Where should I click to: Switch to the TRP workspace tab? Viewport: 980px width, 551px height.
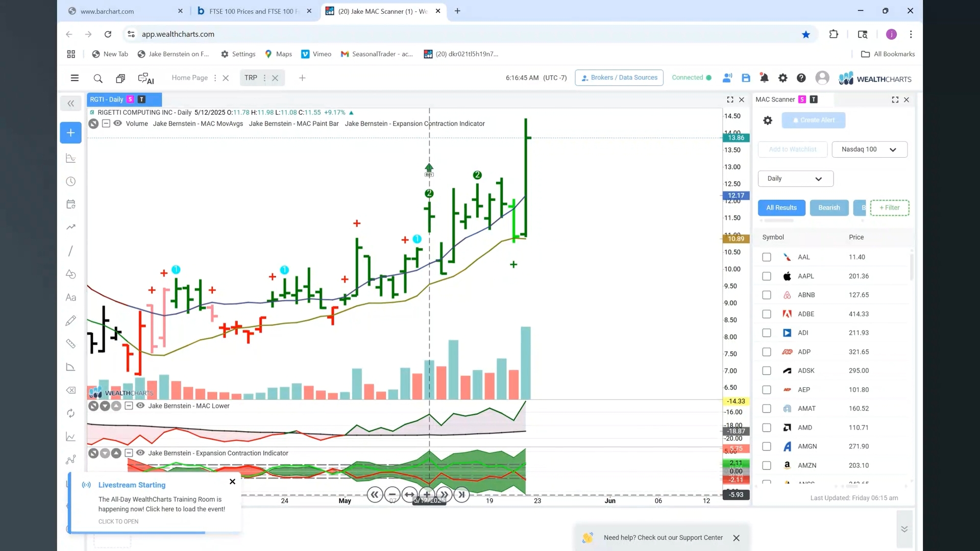click(251, 78)
